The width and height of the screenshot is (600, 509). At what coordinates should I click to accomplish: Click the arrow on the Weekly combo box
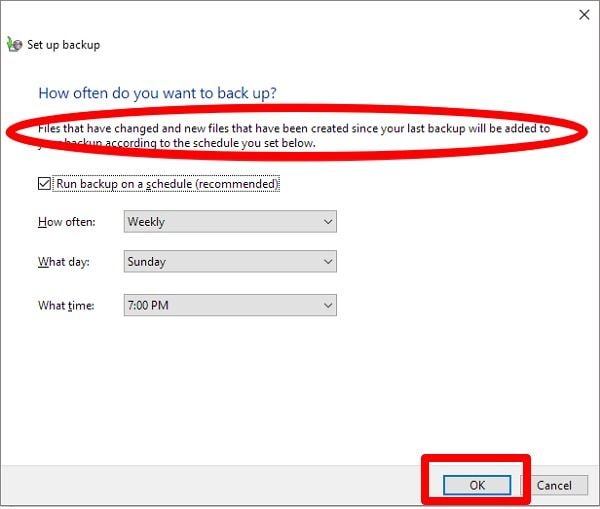[328, 222]
